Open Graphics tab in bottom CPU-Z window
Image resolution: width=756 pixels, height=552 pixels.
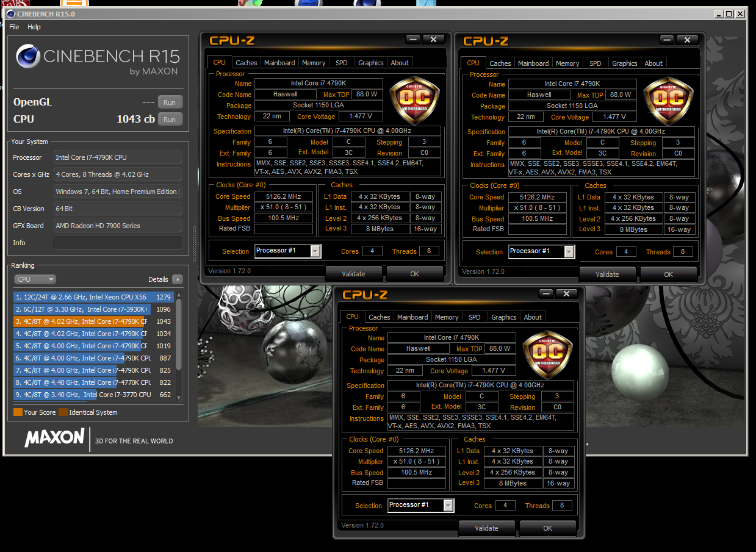(504, 317)
